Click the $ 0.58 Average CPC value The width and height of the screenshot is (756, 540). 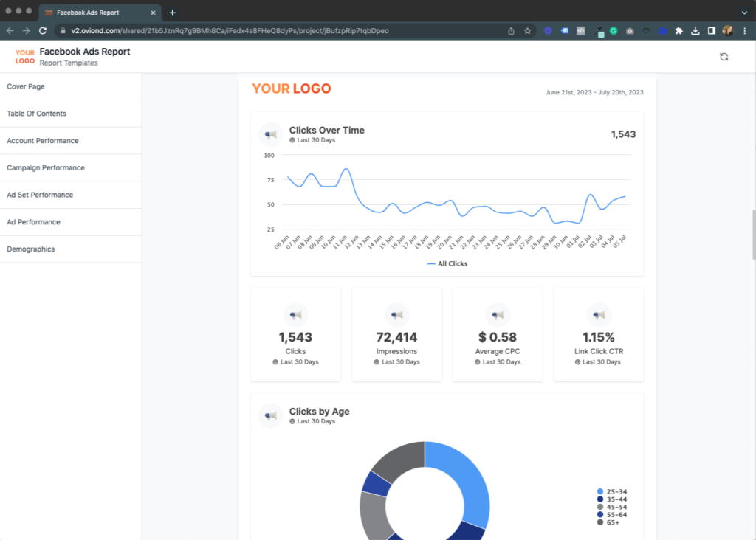[x=498, y=337]
